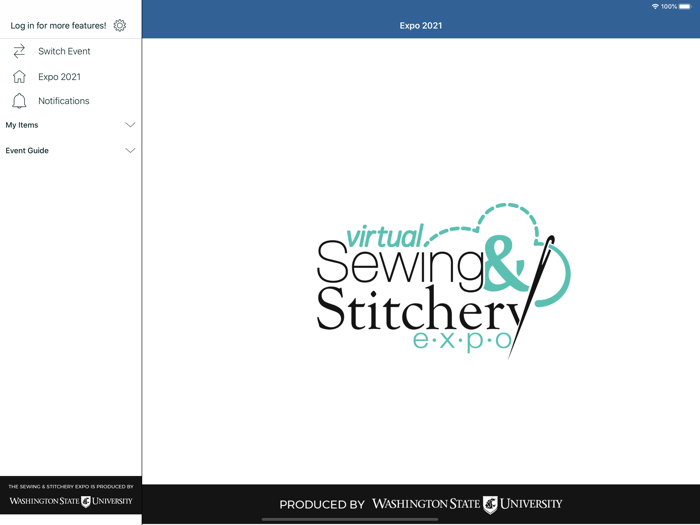The height and width of the screenshot is (525, 700).
Task: Click the Notifications bell icon
Action: tap(19, 101)
